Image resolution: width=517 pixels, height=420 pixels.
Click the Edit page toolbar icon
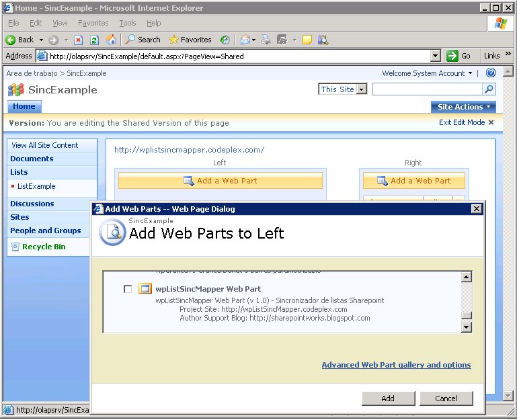coord(282,40)
